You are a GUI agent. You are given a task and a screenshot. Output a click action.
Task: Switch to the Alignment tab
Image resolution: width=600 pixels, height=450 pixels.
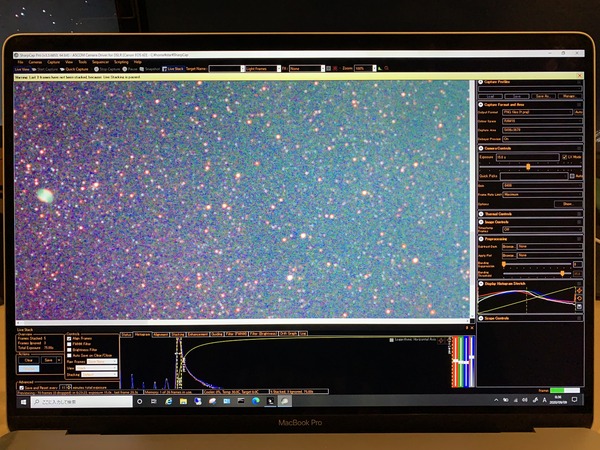point(160,334)
